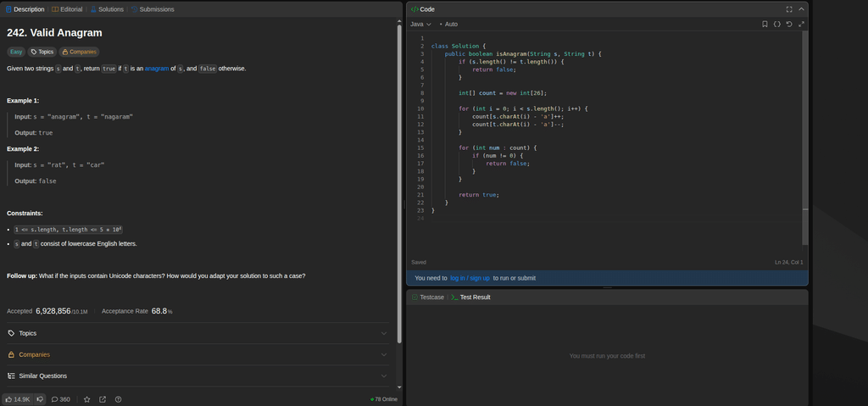The image size is (868, 406).
Task: Click the Topics section tag icon
Action: tap(11, 333)
